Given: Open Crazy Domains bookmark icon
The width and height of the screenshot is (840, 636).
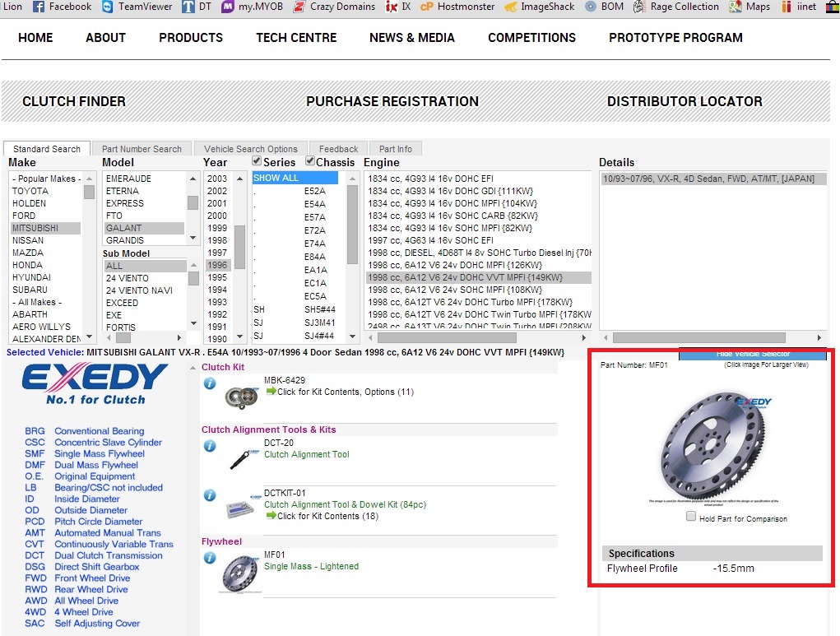Looking at the screenshot, I should pos(299,7).
